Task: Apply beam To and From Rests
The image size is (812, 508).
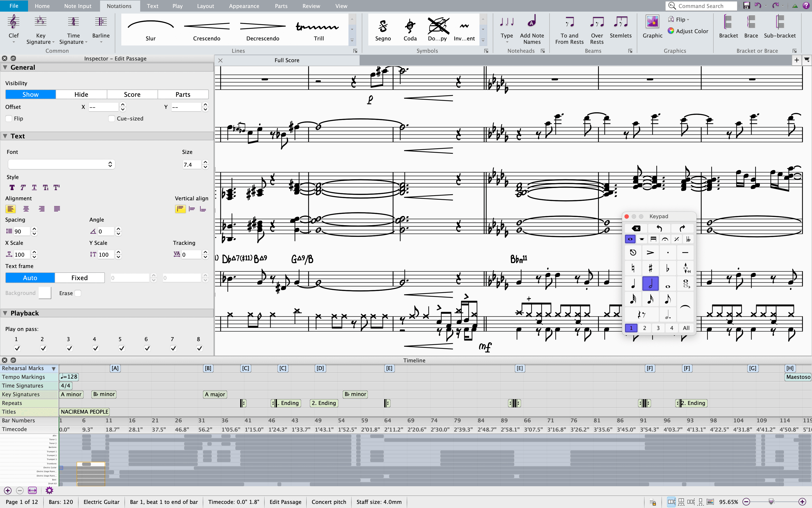Action: click(x=569, y=29)
